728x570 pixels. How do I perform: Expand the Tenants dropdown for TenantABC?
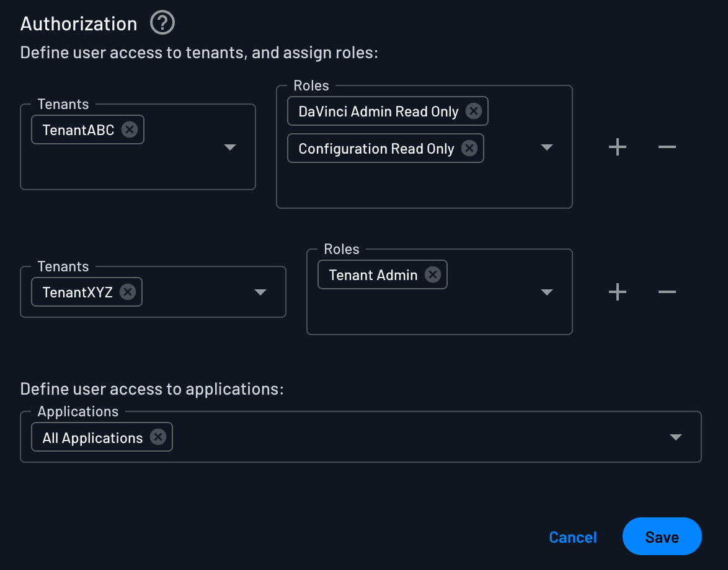click(x=229, y=147)
